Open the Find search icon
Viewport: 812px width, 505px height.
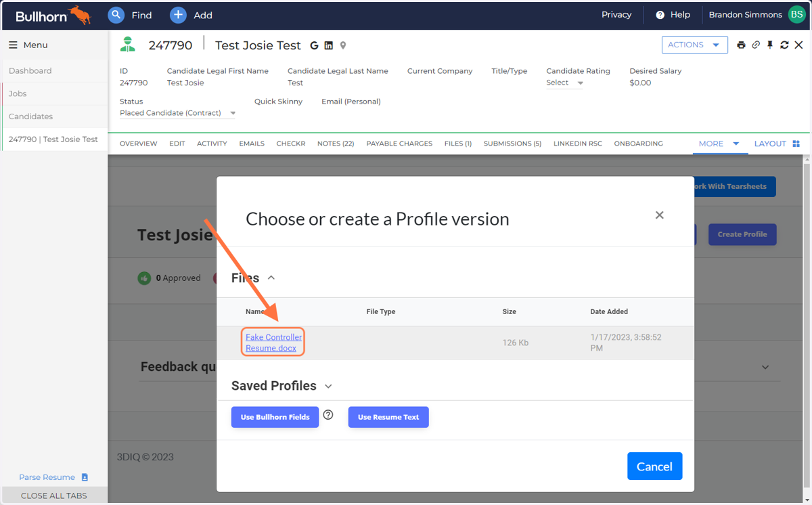click(x=116, y=15)
